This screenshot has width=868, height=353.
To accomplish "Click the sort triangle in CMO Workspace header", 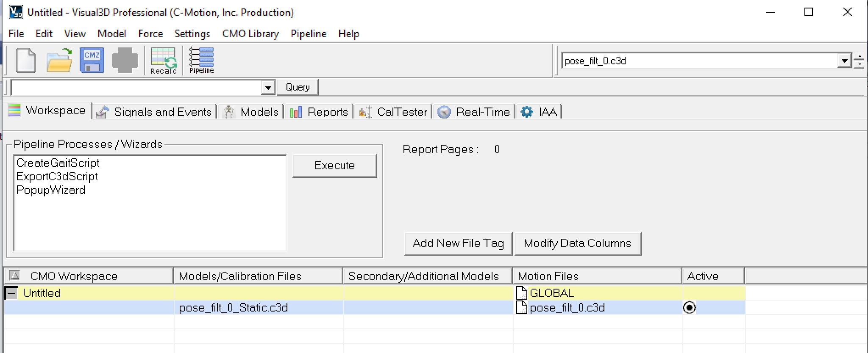I will coord(14,276).
